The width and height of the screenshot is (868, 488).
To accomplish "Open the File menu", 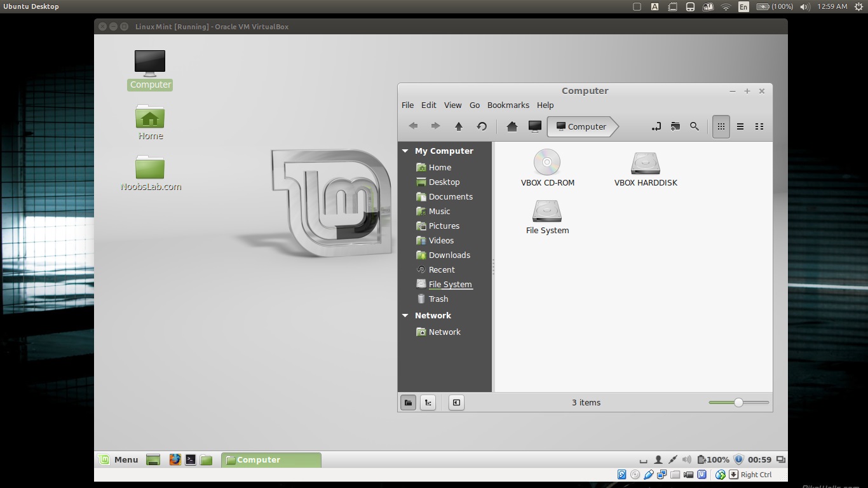I will click(408, 105).
